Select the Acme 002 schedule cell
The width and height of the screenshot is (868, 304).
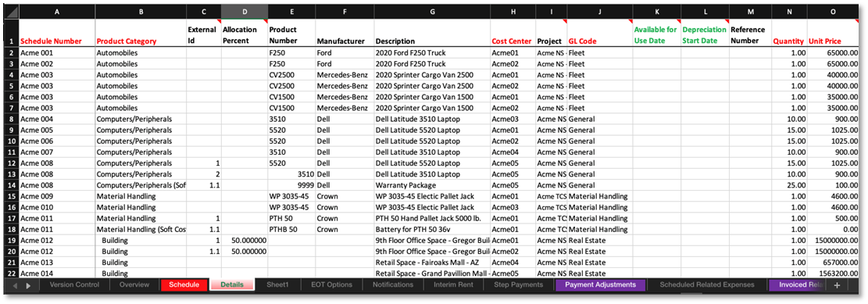click(57, 64)
